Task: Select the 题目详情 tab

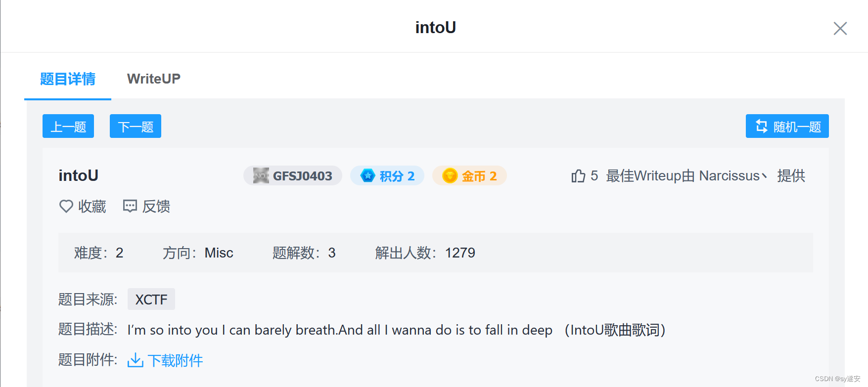Action: click(x=68, y=79)
